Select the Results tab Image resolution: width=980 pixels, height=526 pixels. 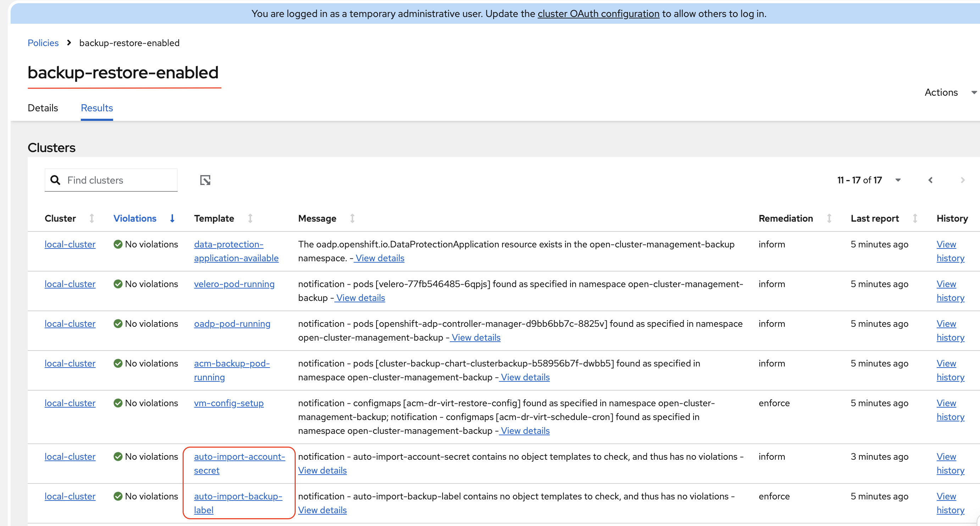(97, 108)
